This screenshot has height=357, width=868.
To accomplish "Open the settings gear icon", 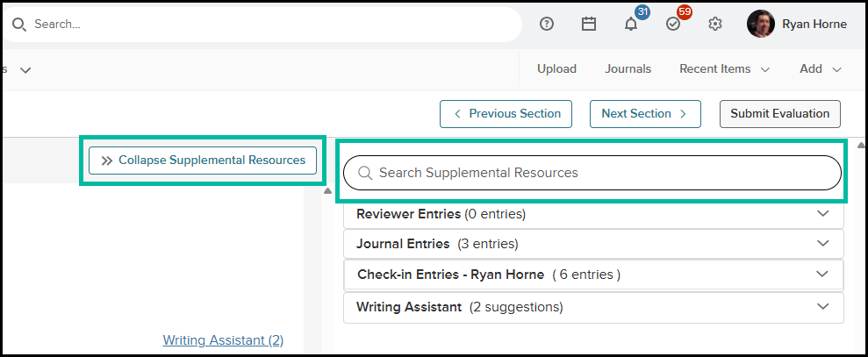I will coord(715,24).
